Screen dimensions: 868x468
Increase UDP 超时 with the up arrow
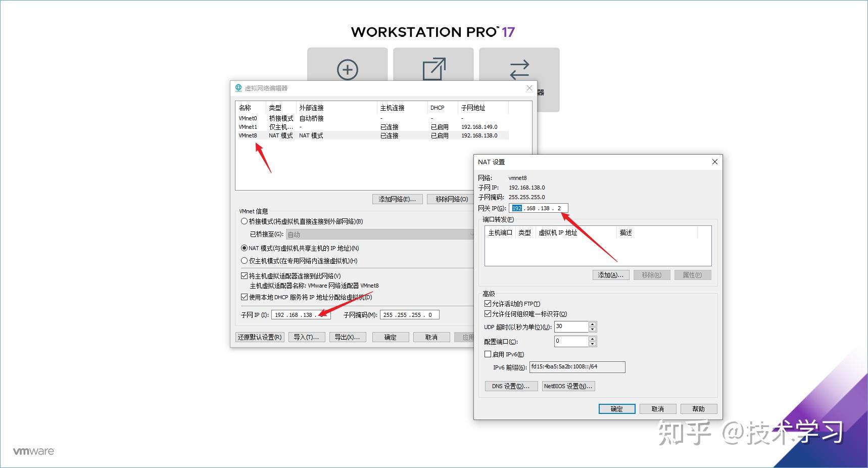[593, 324]
